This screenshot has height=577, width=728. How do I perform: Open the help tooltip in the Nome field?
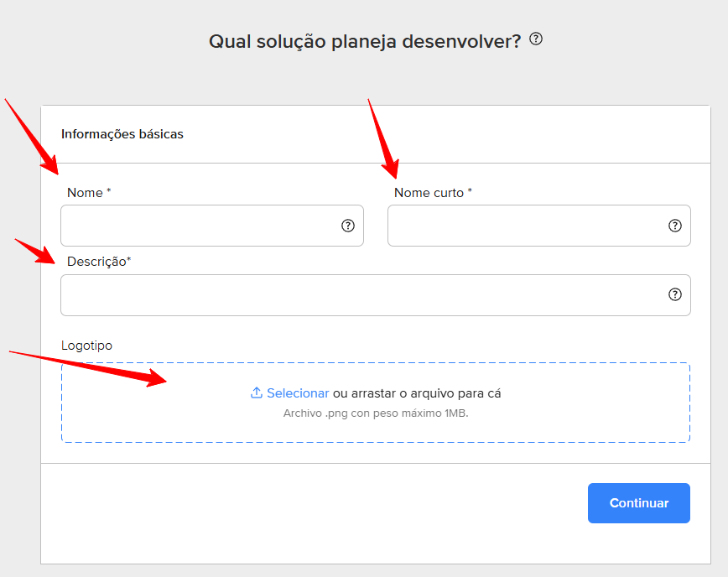coord(348,226)
